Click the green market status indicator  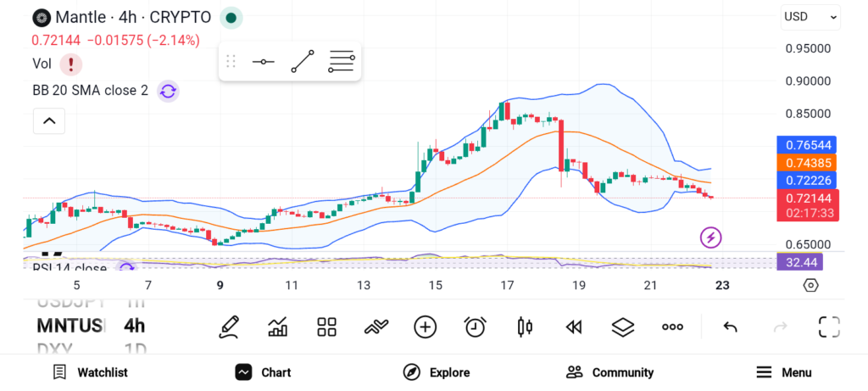coord(231,18)
